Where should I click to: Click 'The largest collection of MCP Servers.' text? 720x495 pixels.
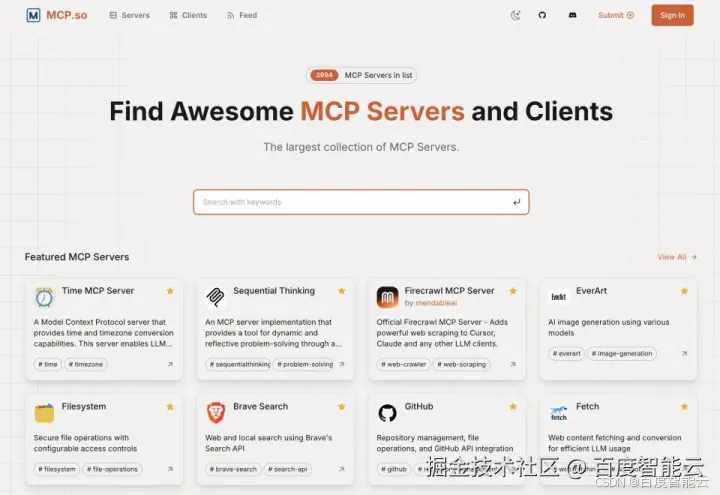point(361,147)
